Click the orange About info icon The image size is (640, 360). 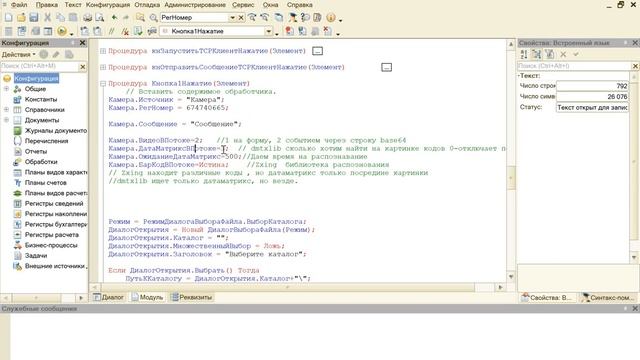click(x=331, y=18)
